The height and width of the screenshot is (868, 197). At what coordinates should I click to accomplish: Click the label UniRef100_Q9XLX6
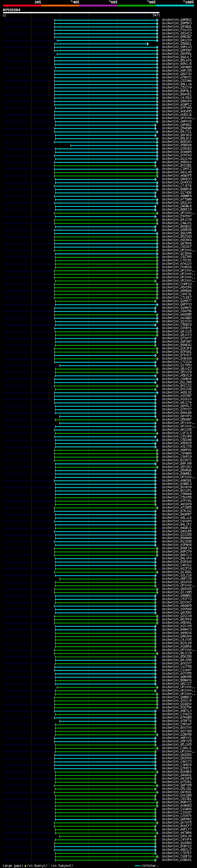tap(177, 836)
